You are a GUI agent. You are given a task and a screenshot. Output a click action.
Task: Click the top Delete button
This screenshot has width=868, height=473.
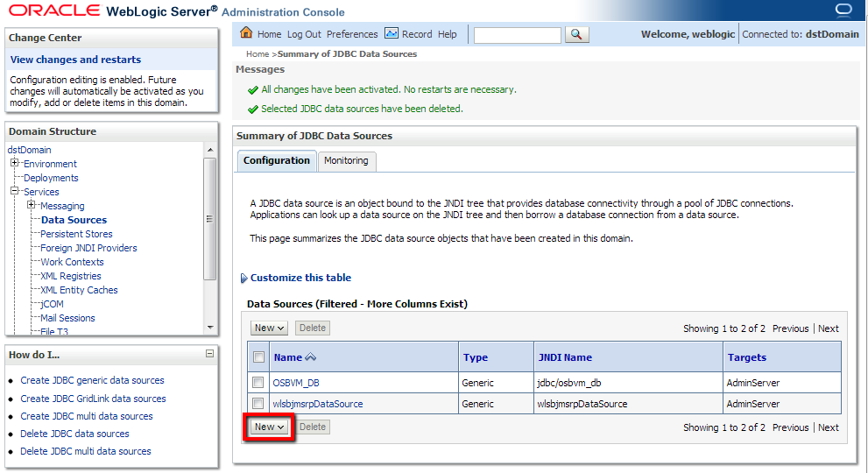pos(313,328)
